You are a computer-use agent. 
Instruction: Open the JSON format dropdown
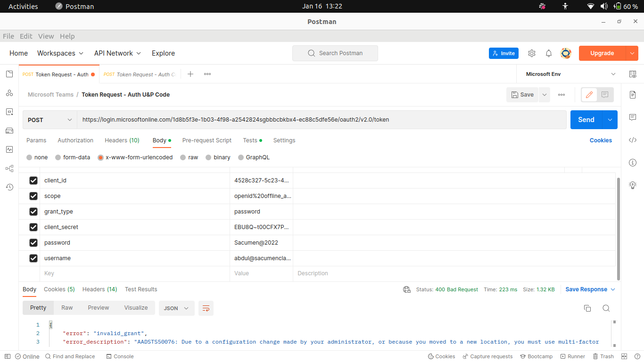176,308
